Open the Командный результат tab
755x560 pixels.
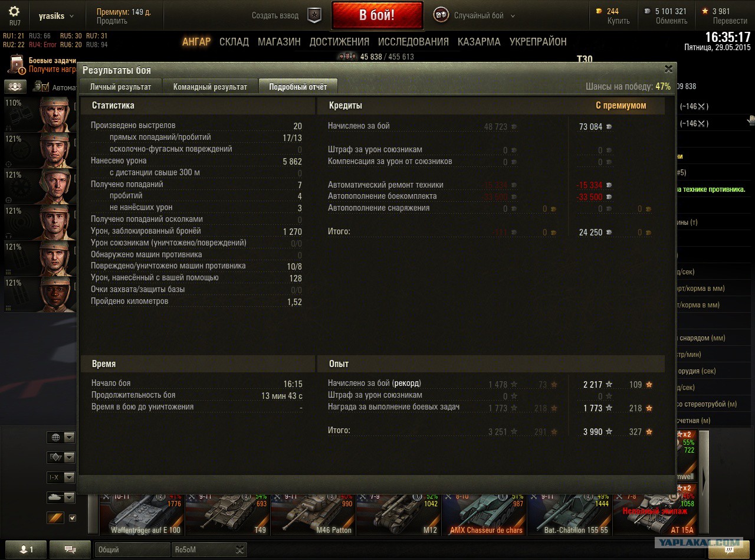tap(210, 87)
